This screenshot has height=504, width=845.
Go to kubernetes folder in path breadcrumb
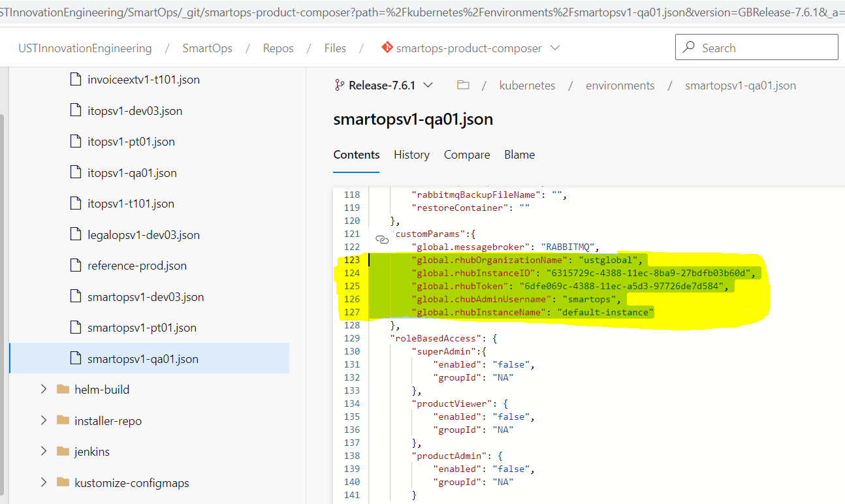[527, 86]
